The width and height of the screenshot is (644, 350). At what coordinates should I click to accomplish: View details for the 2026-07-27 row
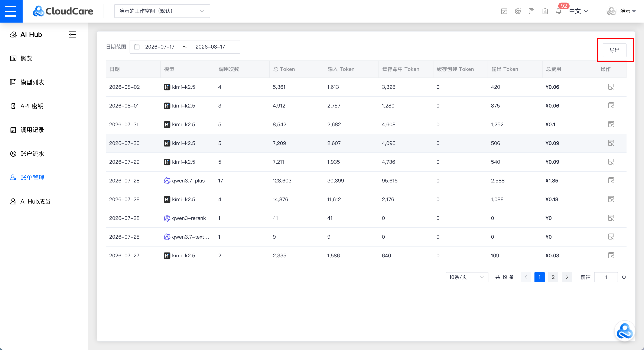point(611,255)
